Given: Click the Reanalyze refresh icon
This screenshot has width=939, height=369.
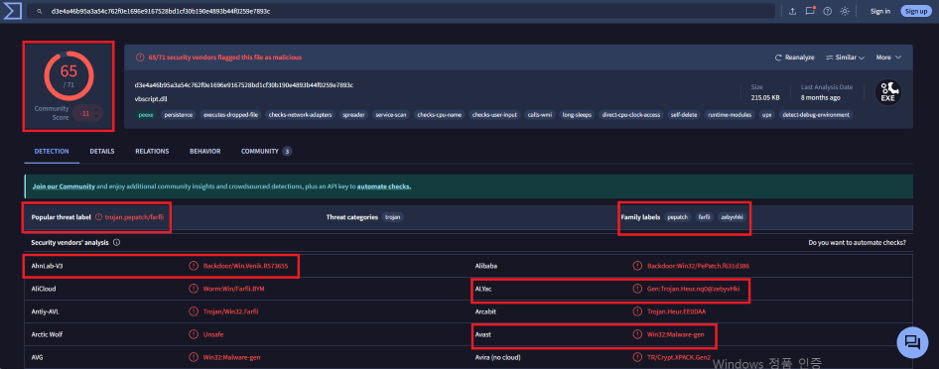Looking at the screenshot, I should 779,58.
